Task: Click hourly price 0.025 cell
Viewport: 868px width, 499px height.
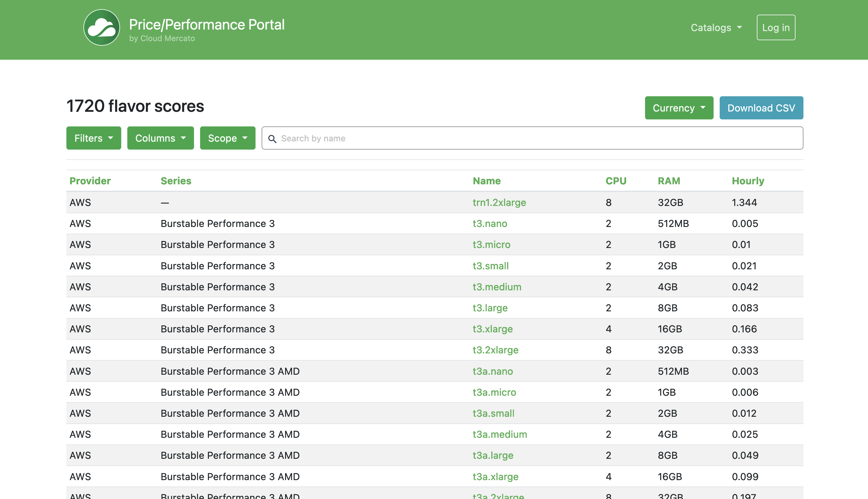Action: click(745, 434)
